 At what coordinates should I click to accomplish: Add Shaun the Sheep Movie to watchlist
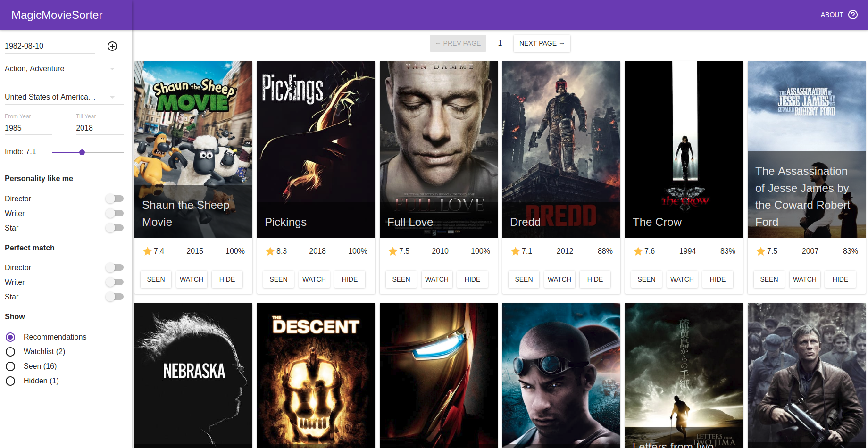click(x=192, y=279)
